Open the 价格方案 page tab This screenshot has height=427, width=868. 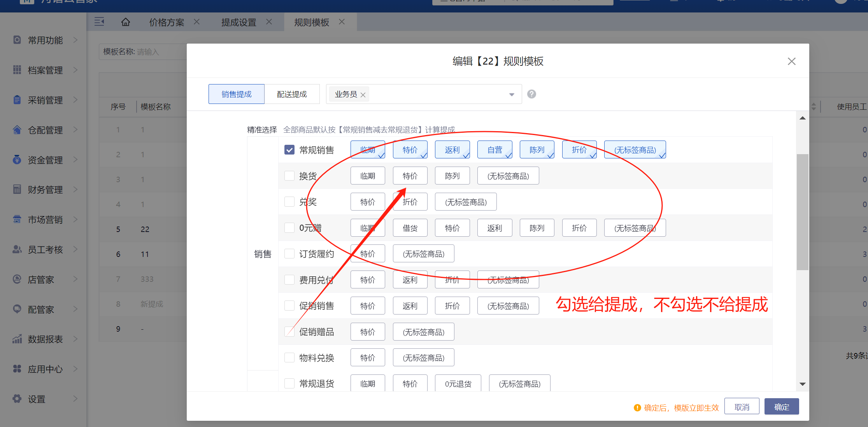coord(167,23)
